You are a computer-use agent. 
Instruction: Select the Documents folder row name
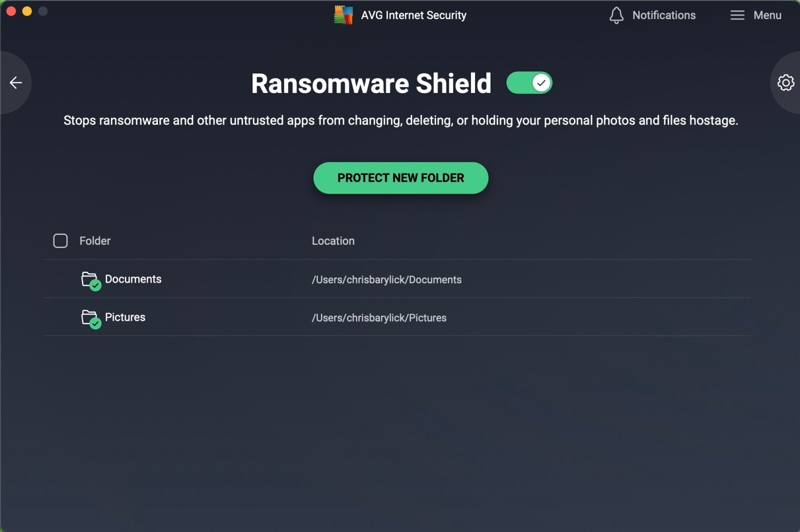coord(133,279)
